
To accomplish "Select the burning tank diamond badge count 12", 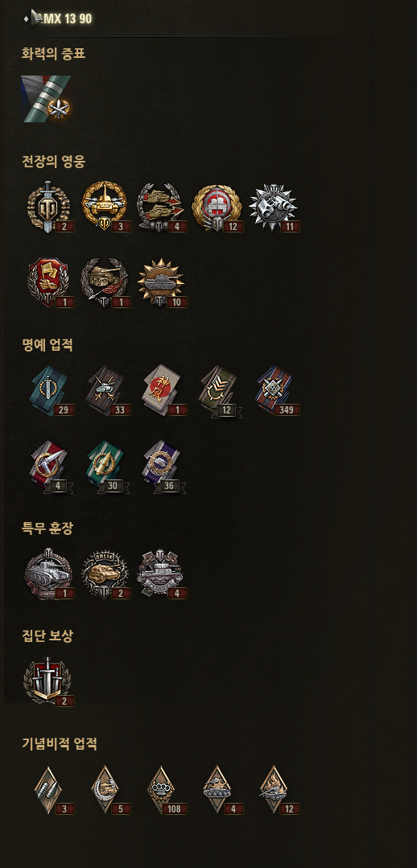I will click(276, 790).
